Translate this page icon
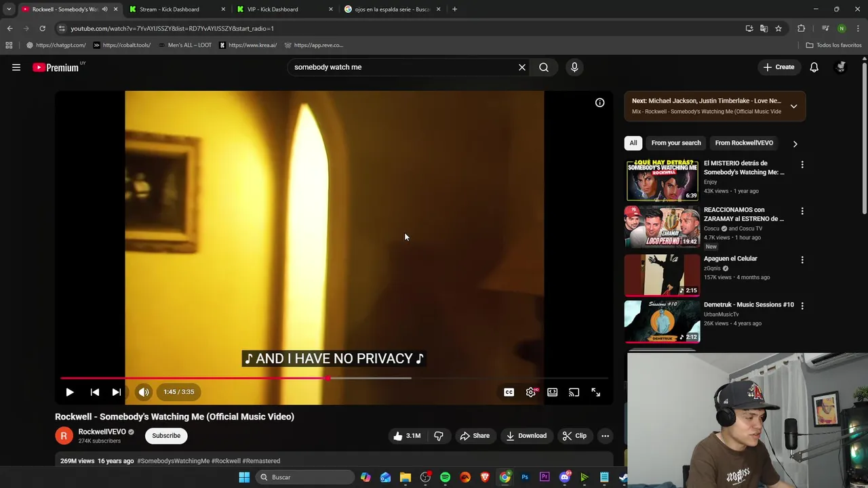 tap(764, 28)
